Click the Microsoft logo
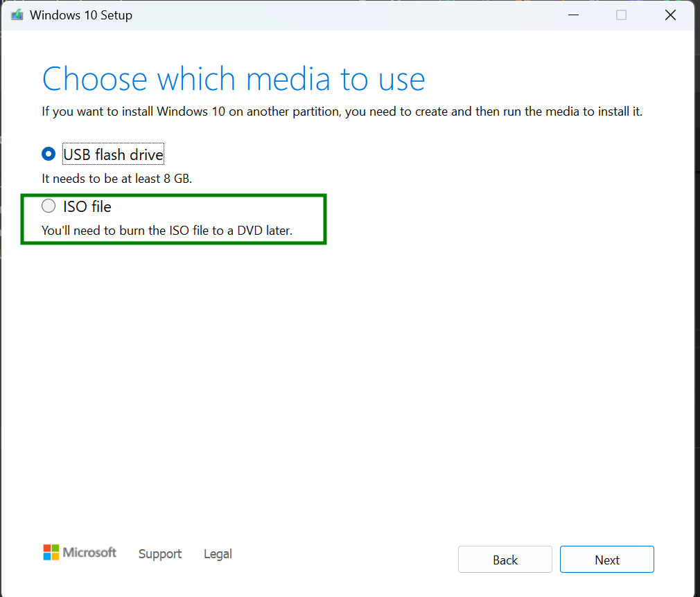The width and height of the screenshot is (700, 597). tap(80, 553)
